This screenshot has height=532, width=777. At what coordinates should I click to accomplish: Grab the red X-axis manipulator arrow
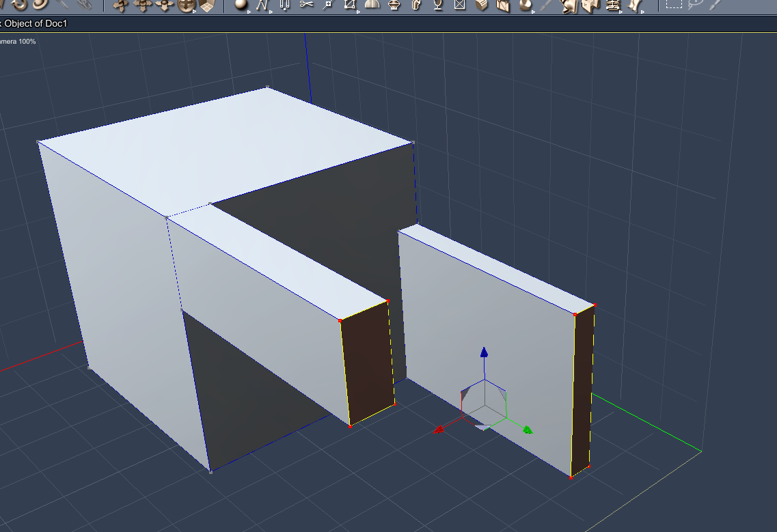coord(439,430)
